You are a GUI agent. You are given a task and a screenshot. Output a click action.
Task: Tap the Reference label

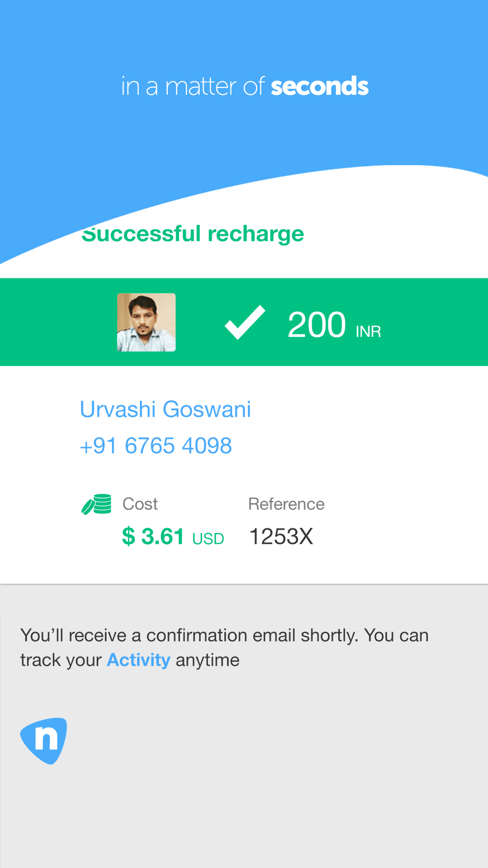click(286, 504)
